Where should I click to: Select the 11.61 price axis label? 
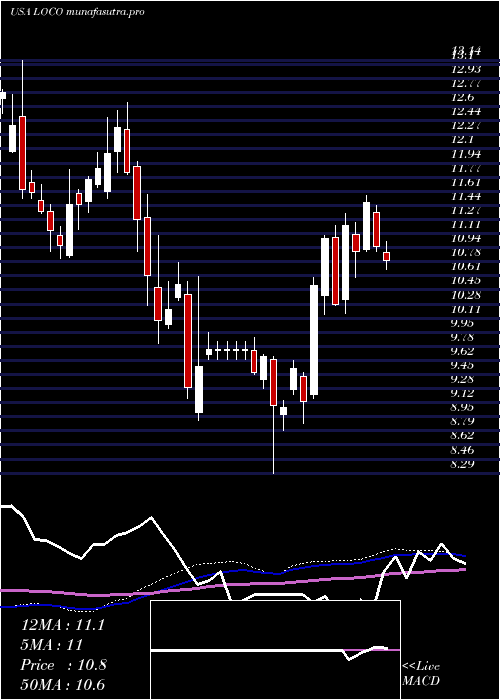click(466, 182)
